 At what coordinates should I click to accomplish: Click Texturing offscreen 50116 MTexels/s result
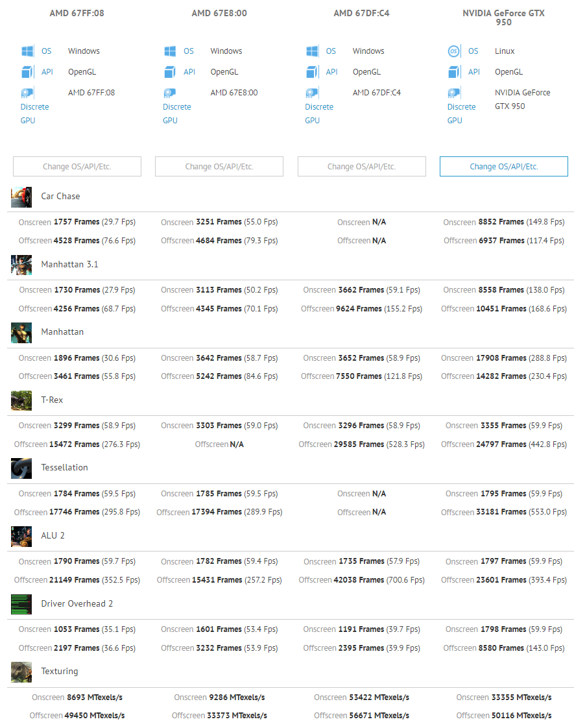(503, 716)
